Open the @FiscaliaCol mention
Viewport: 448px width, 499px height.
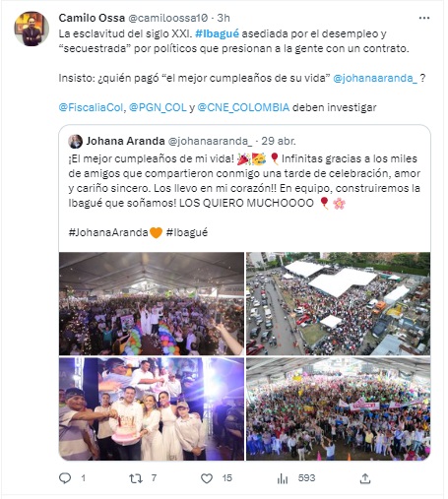[x=91, y=107]
